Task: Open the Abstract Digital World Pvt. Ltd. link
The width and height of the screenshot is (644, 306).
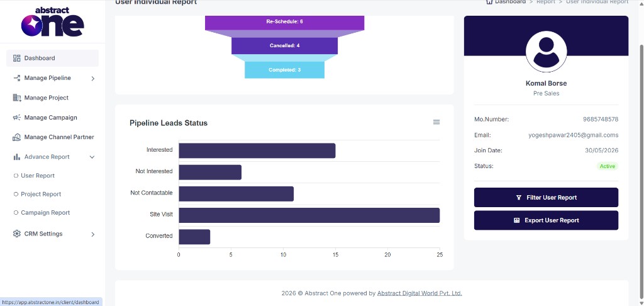Action: (x=419, y=293)
